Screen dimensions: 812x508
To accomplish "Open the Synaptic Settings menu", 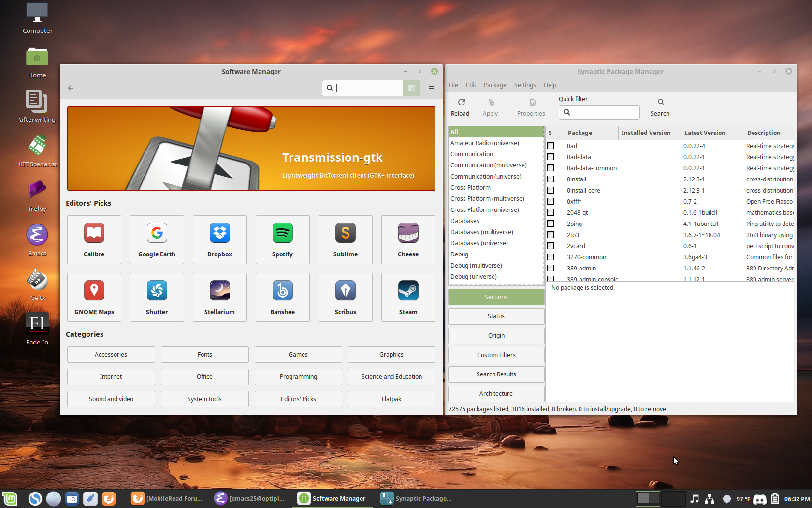I will point(525,85).
